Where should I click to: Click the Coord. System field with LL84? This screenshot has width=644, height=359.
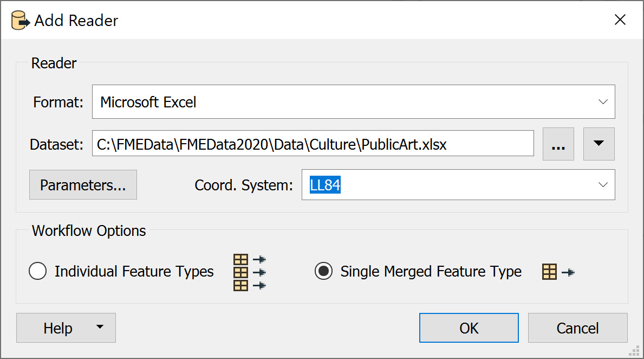click(x=458, y=184)
